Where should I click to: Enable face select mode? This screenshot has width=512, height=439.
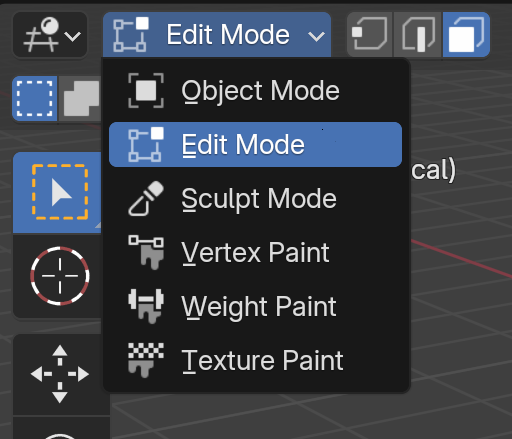[466, 35]
